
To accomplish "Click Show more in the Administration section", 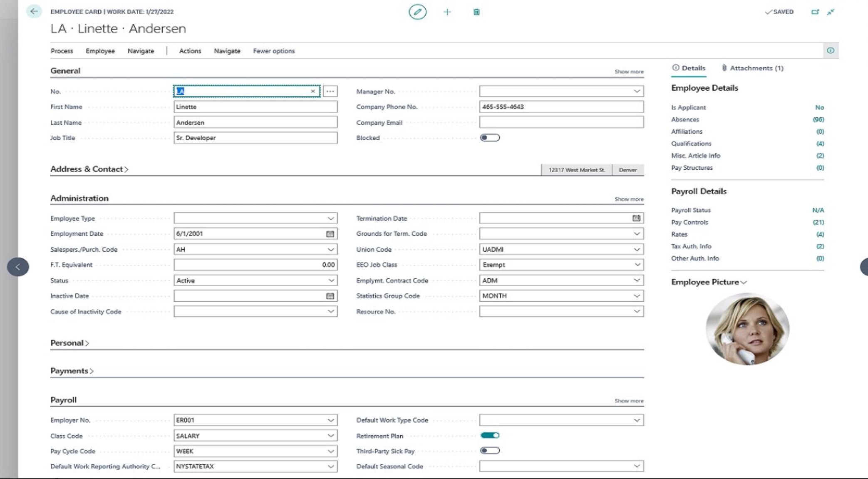I will tap(628, 199).
